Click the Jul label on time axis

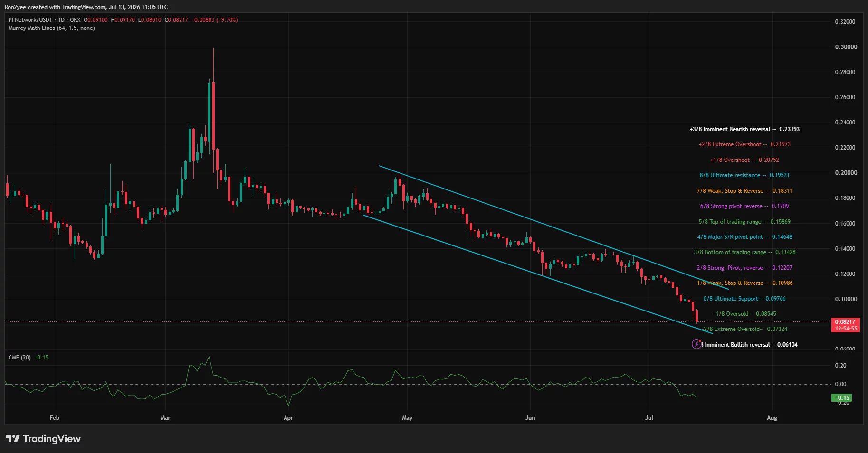click(x=649, y=418)
